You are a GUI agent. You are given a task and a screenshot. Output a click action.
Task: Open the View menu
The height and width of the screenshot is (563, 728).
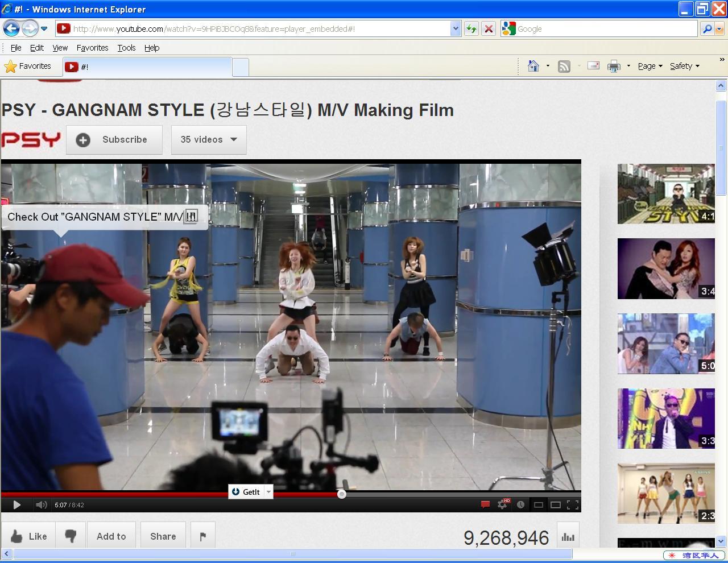(60, 48)
